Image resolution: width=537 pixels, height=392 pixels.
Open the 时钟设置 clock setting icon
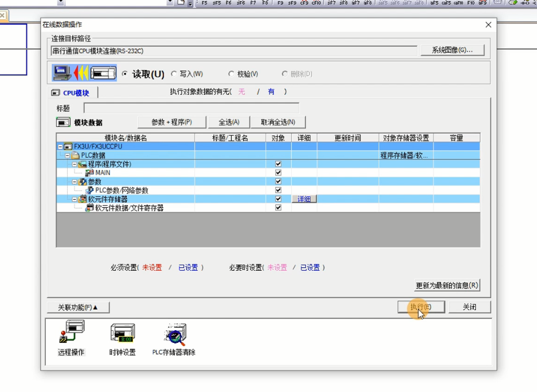tap(122, 334)
